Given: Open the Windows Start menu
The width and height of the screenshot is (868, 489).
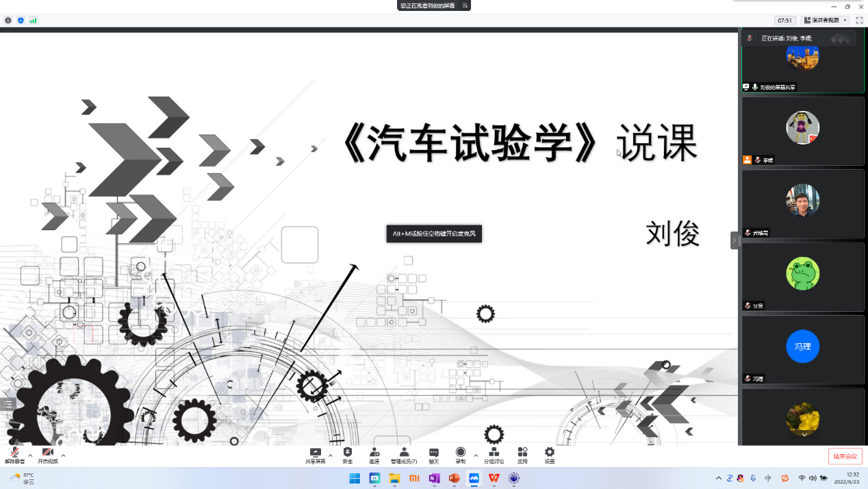Looking at the screenshot, I should [x=354, y=479].
